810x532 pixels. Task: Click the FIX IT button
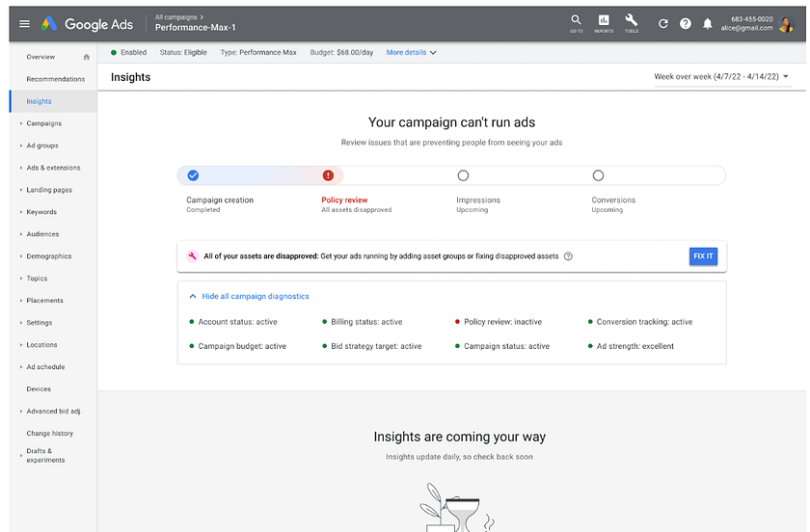click(703, 256)
